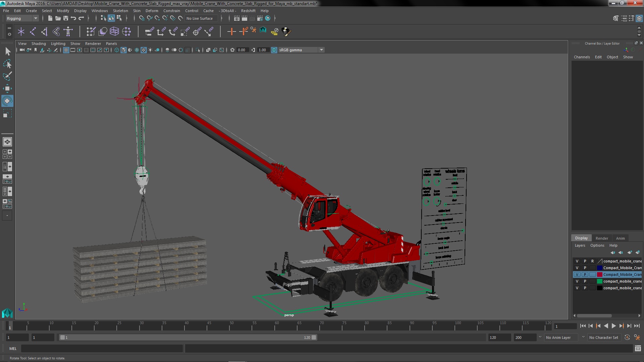The image size is (644, 362).
Task: Click the Auto Keyframe toggle icon
Action: [x=627, y=338]
